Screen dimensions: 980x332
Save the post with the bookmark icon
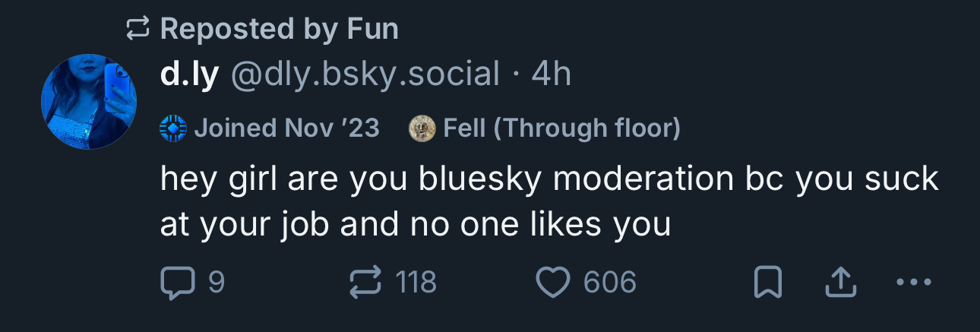[x=767, y=283]
